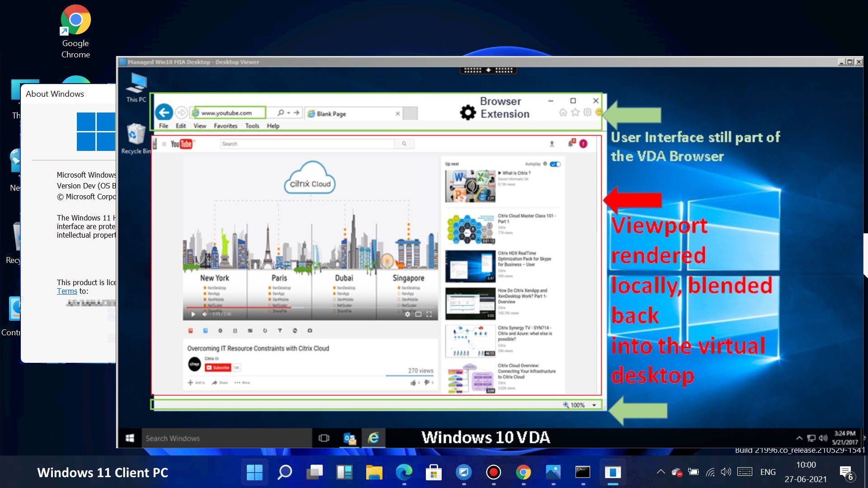Toggle the Autoplay switch in Up next panel
This screenshot has width=868, height=488.
click(x=555, y=164)
